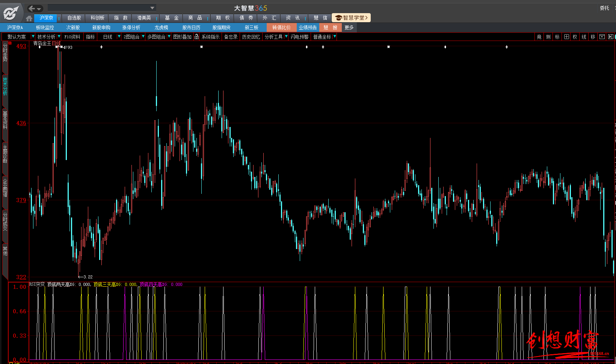Viewport: 616px width, 364px height.
Task: Click dotted separator after 港美英 tab
Action: (x=157, y=18)
